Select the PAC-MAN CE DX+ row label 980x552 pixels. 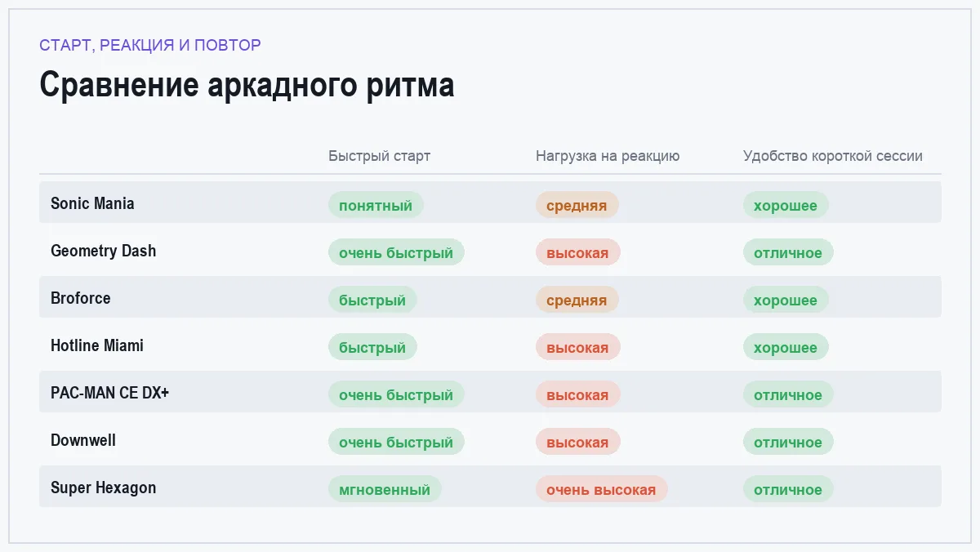point(110,393)
